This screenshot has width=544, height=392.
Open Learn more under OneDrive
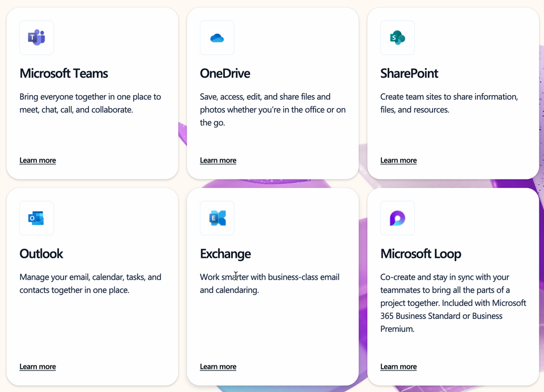(x=218, y=160)
